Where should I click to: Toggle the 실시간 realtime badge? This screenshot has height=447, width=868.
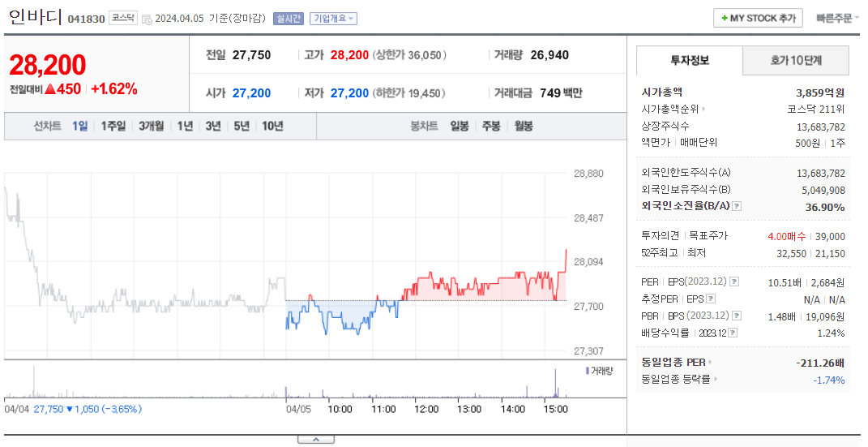(289, 19)
